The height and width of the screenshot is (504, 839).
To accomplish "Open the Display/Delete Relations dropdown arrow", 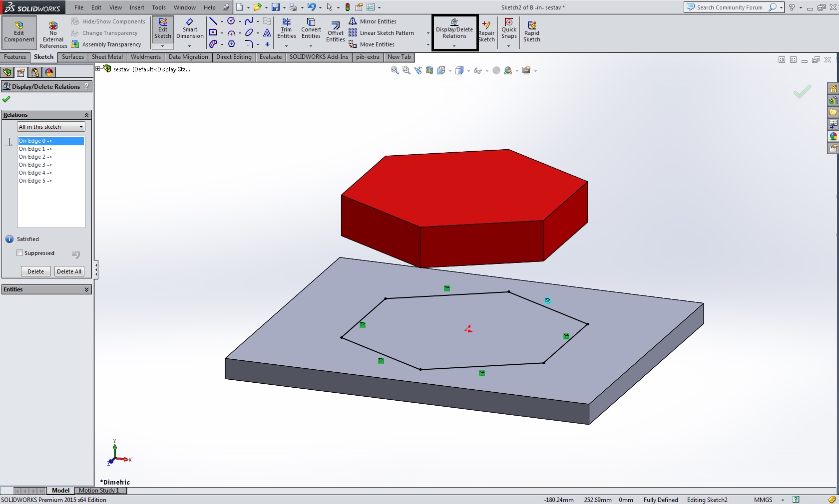I will click(x=454, y=46).
